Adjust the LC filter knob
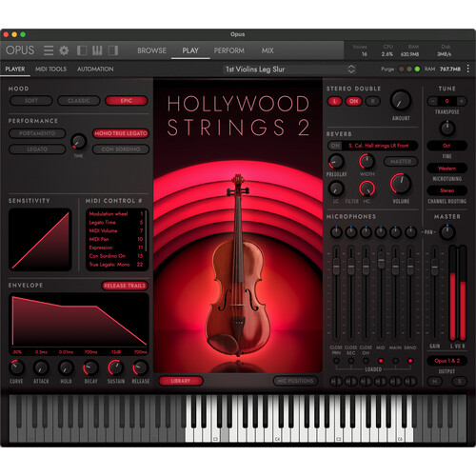The width and height of the screenshot is (476, 476). (x=336, y=188)
